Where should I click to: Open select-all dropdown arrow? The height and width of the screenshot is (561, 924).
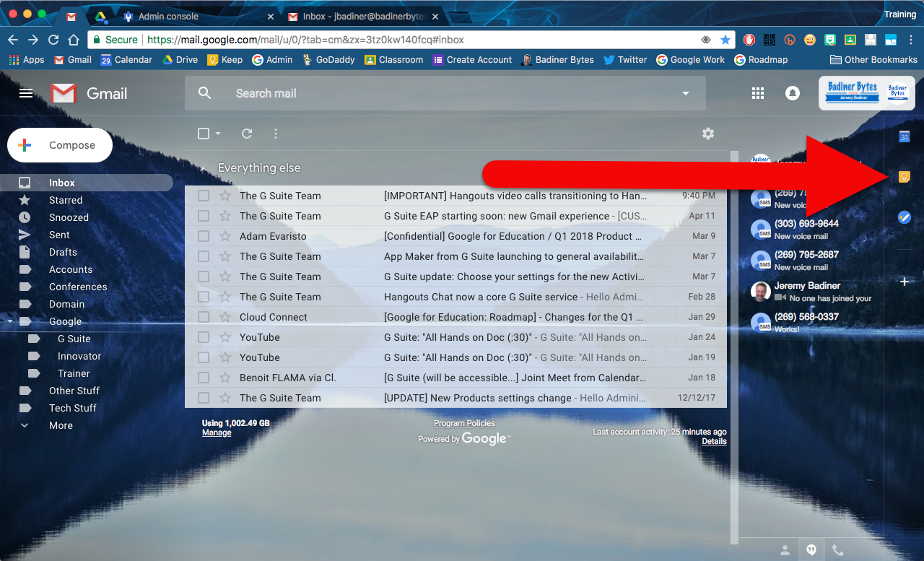click(x=218, y=134)
